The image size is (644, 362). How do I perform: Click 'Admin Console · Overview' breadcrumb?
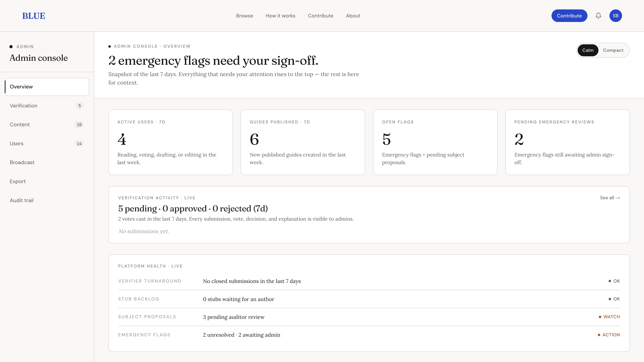(152, 46)
